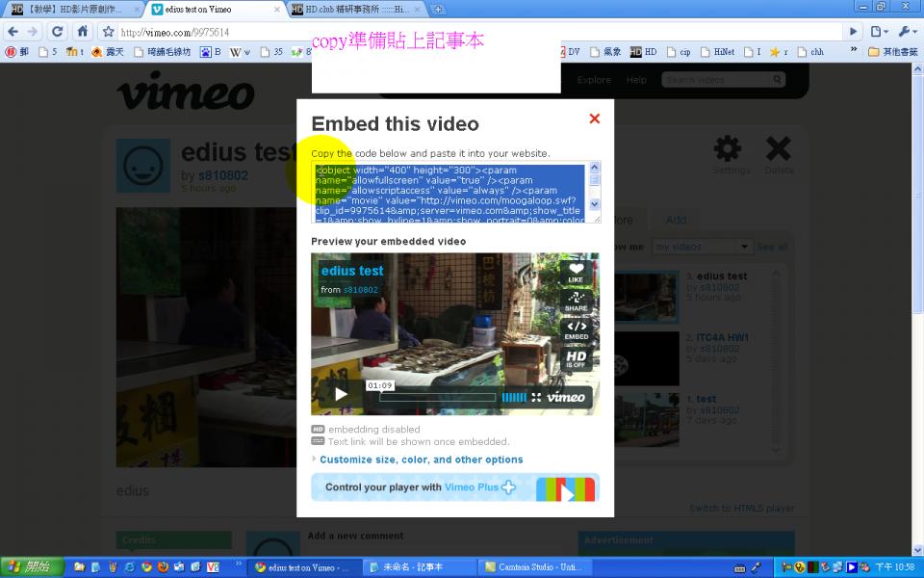924x578 pixels.
Task: Bookmark this page with star icon
Action: pyautogui.click(x=108, y=32)
